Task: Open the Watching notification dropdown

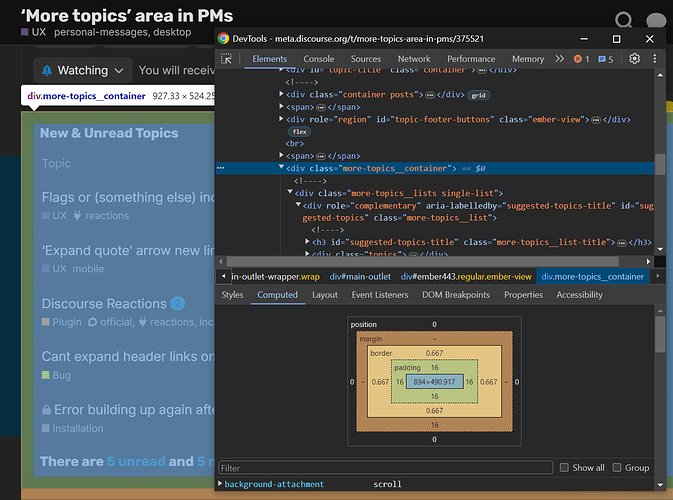Action: (x=83, y=70)
